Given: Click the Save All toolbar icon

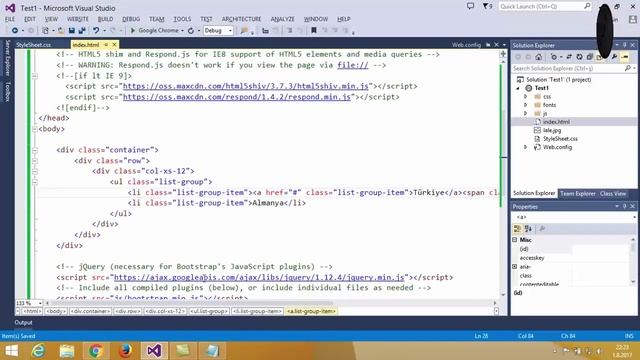Looking at the screenshot, I should [x=82, y=31].
